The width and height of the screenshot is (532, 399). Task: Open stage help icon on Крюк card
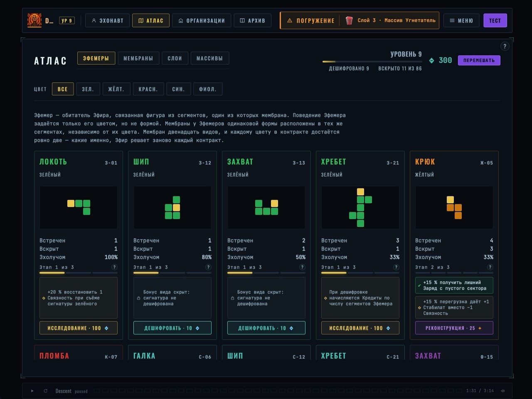coord(490,267)
